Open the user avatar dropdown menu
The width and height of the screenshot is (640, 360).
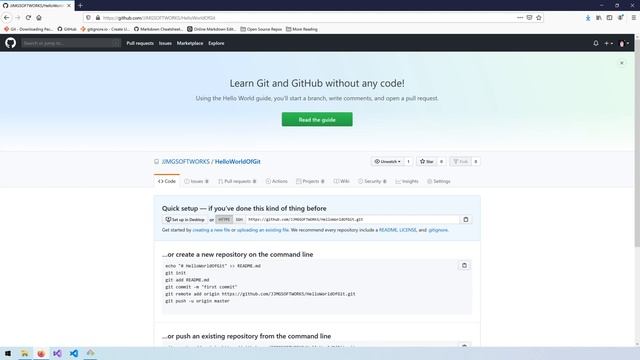[624, 43]
